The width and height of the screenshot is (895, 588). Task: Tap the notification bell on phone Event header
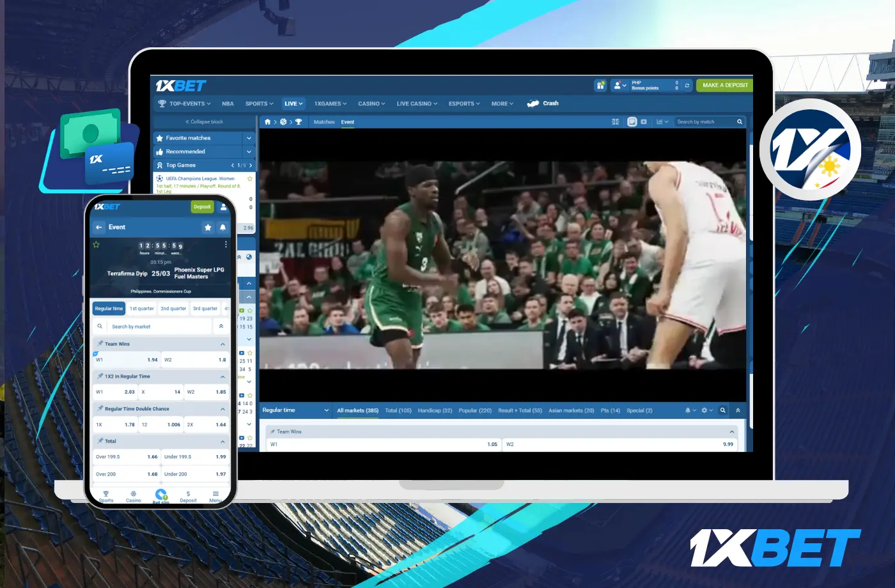coord(222,227)
